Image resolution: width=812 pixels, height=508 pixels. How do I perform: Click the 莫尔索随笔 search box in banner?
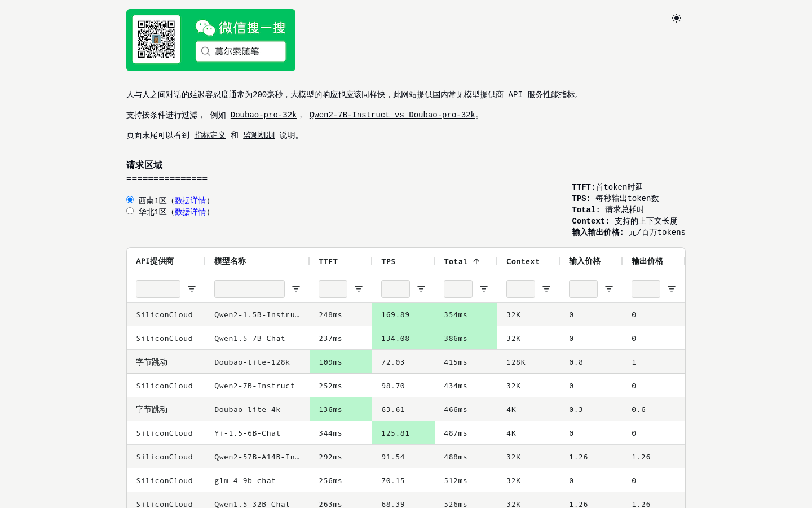click(241, 51)
